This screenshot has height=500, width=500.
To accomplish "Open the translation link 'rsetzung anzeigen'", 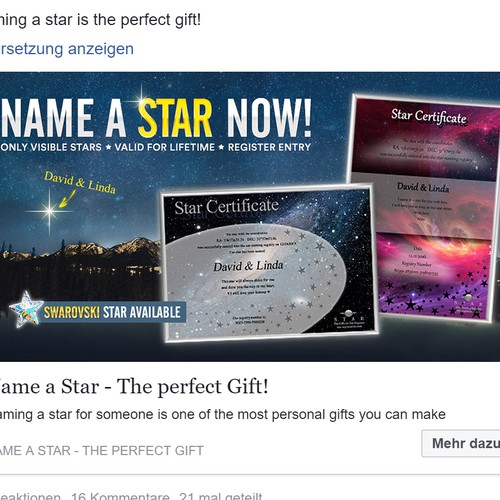I will 67,49.
